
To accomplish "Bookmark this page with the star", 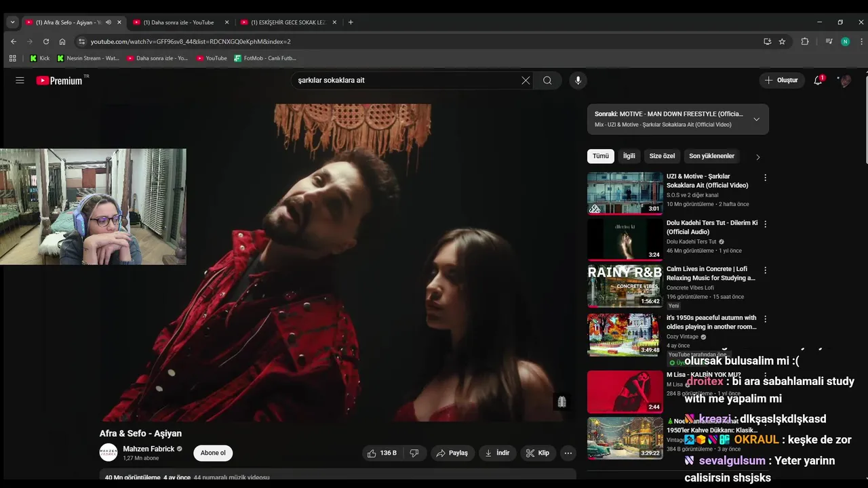I will click(782, 41).
